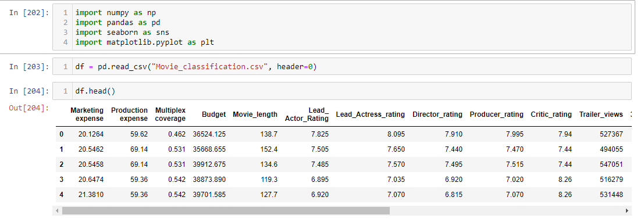644x222 pixels.
Task: Click the marketing expense value 20.6474
Action: point(91,180)
